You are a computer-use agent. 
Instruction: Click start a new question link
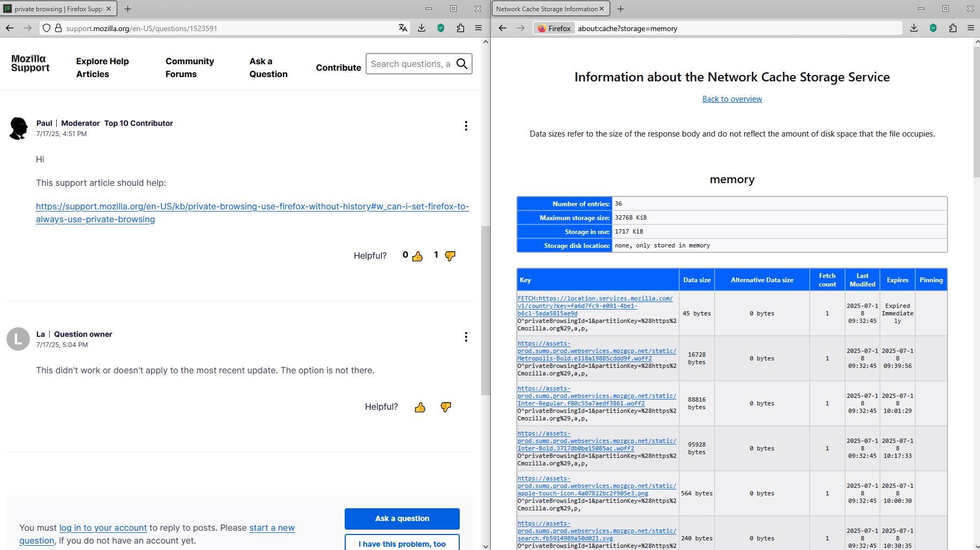tap(157, 534)
